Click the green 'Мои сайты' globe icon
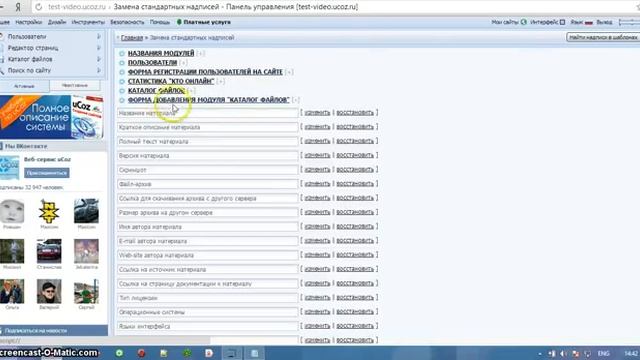The width and height of the screenshot is (640, 360). (524, 22)
